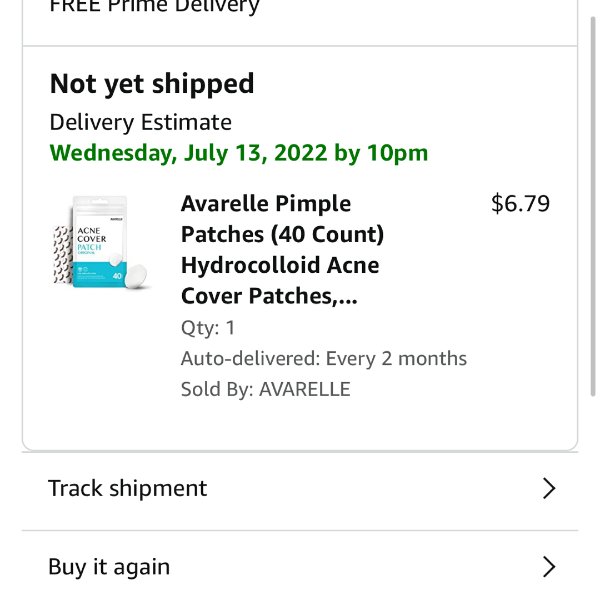Open the Avarelle Pimple Patches product title
600x600 pixels.
pos(282,249)
